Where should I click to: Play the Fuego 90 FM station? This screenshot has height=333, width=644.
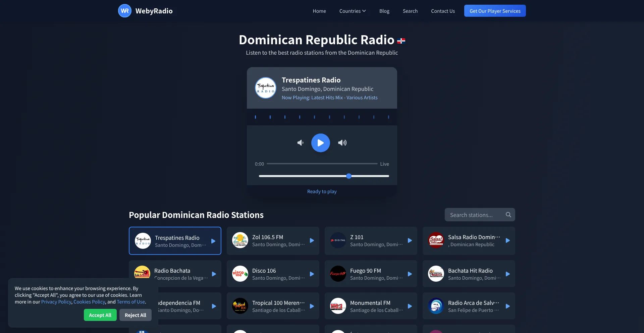coord(410,274)
